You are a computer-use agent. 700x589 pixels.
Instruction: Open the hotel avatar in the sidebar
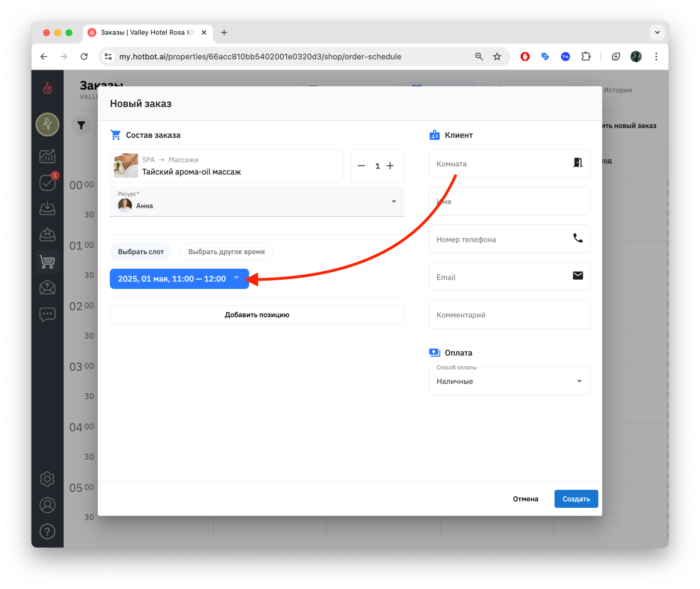coord(47,124)
